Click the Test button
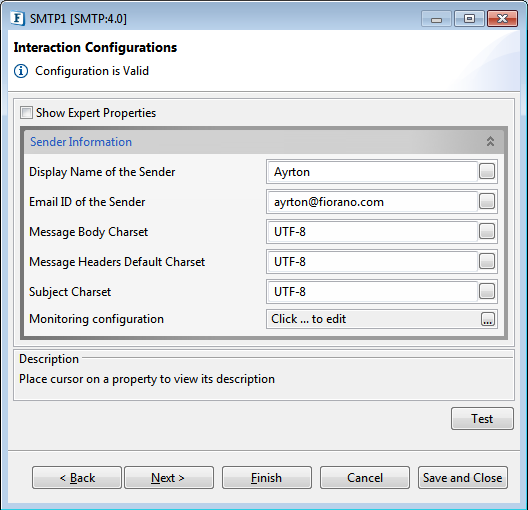This screenshot has width=528, height=510. 482,418
